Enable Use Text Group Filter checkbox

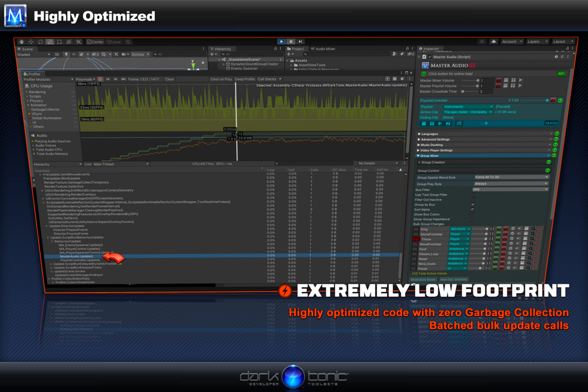point(473,195)
